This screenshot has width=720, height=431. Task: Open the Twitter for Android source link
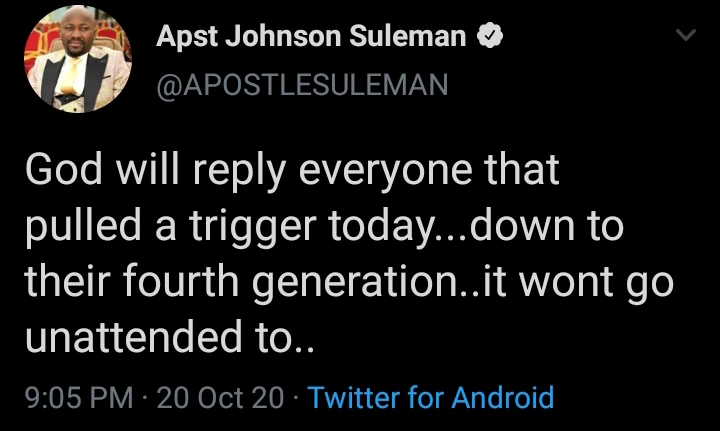pyautogui.click(x=431, y=397)
